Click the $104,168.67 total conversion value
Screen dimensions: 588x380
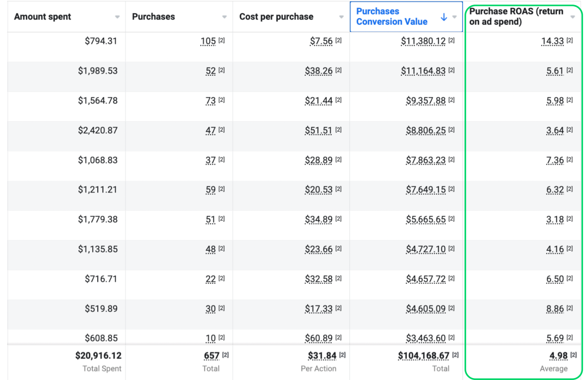click(x=424, y=356)
